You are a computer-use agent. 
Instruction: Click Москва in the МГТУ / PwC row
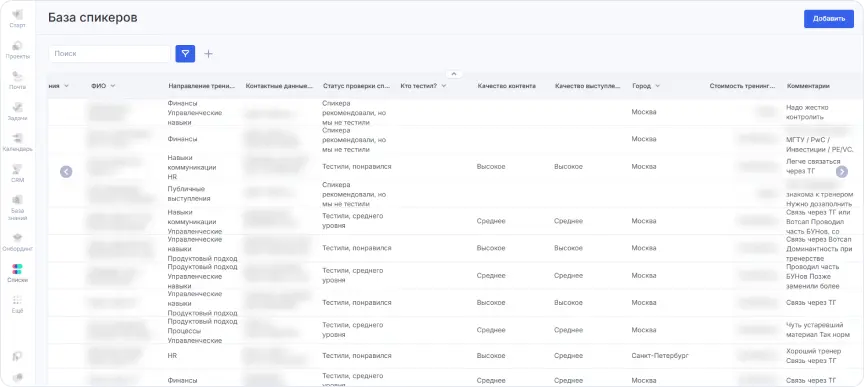coord(644,139)
